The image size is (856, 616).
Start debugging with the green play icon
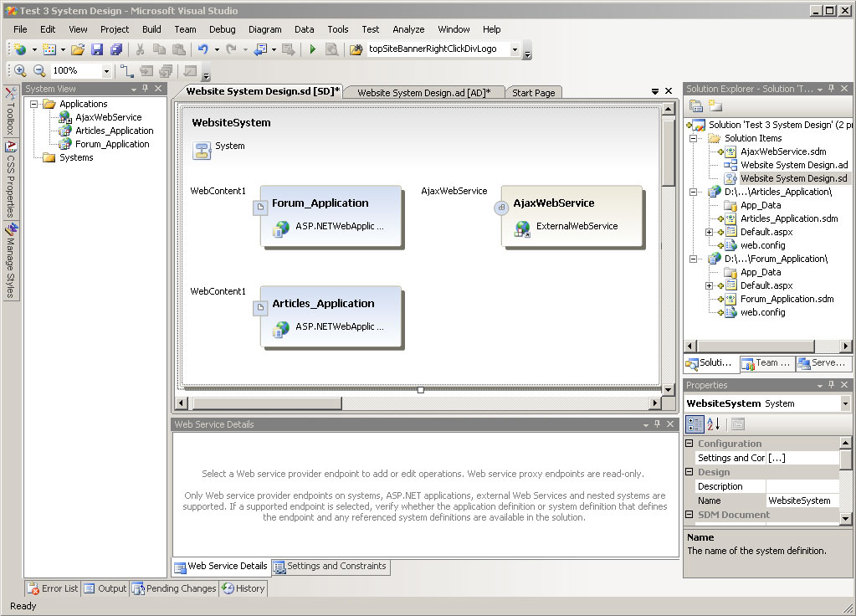pyautogui.click(x=312, y=49)
